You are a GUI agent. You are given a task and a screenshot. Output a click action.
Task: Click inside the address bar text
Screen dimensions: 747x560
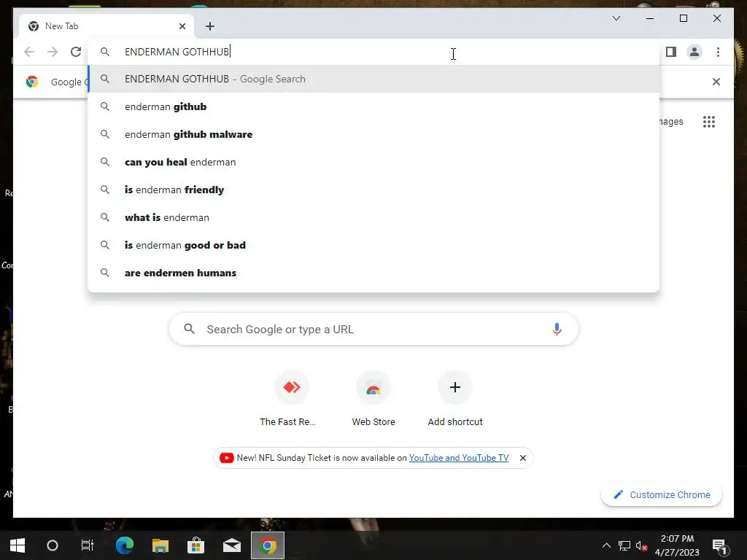coord(177,52)
